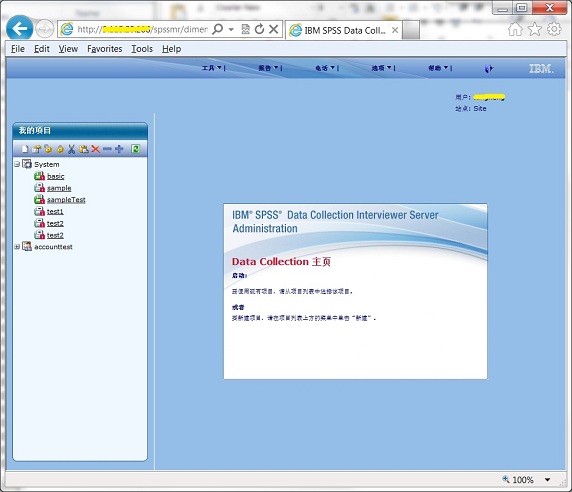Open the View menu
The width and height of the screenshot is (572, 492).
[68, 49]
